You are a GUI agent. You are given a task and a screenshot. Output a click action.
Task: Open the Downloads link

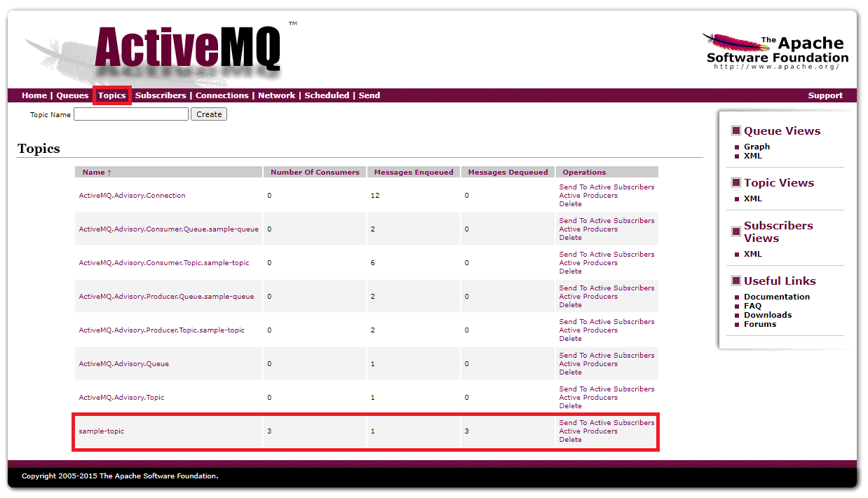coord(768,315)
